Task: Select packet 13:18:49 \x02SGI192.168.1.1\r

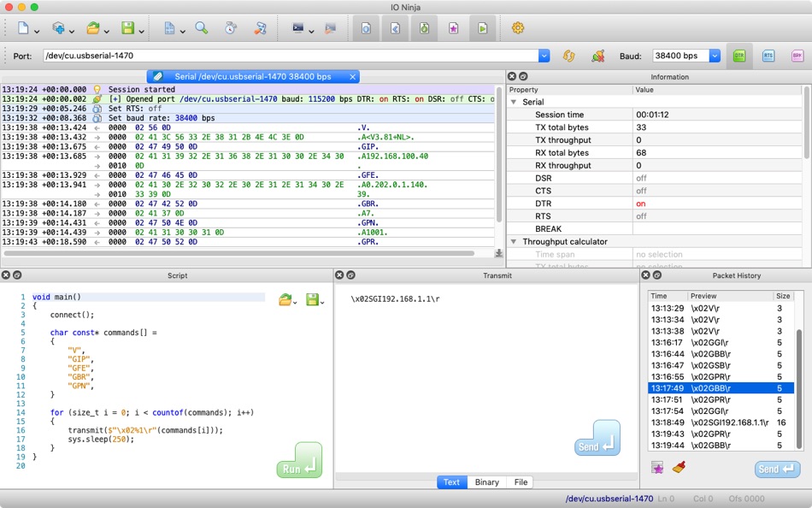Action: click(721, 422)
